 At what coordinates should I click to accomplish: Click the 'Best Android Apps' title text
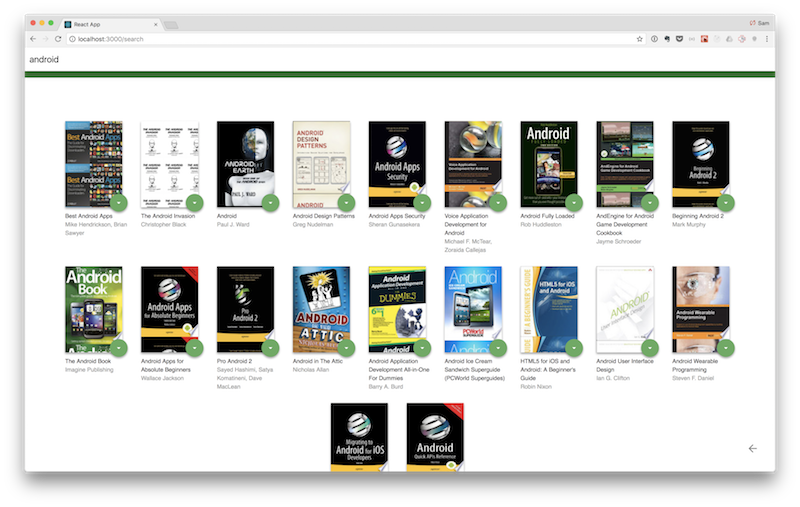tap(89, 216)
